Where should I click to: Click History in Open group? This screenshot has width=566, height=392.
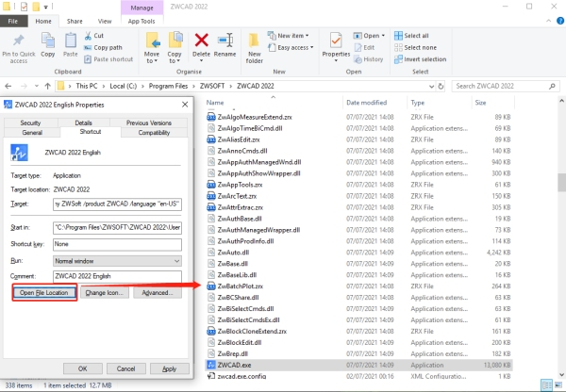click(x=369, y=59)
